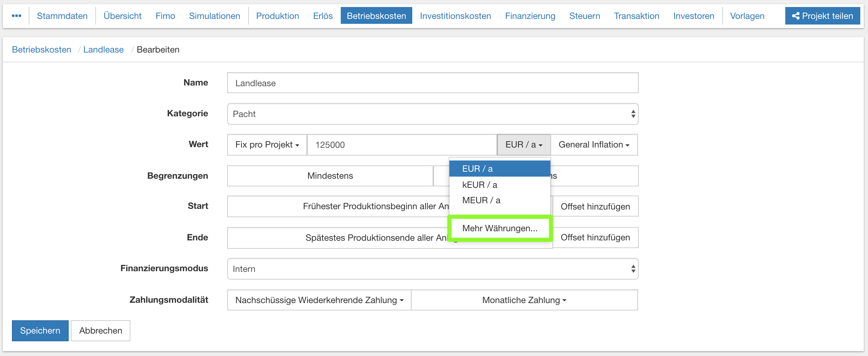Expand the General Inflation dropdown
Image resolution: width=868 pixels, height=356 pixels.
pos(594,145)
